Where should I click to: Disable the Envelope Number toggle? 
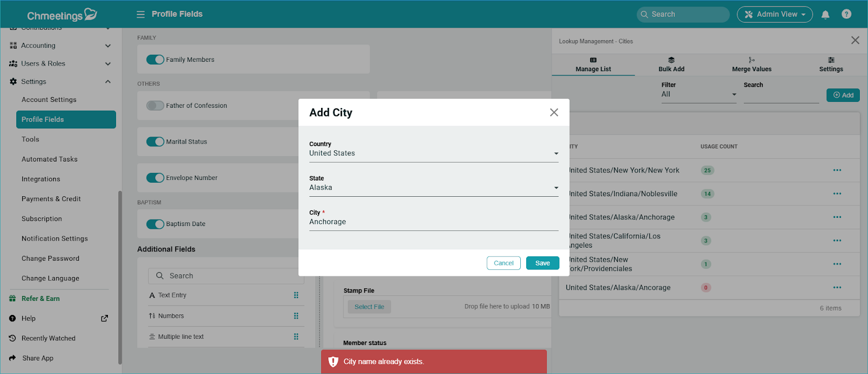point(155,178)
